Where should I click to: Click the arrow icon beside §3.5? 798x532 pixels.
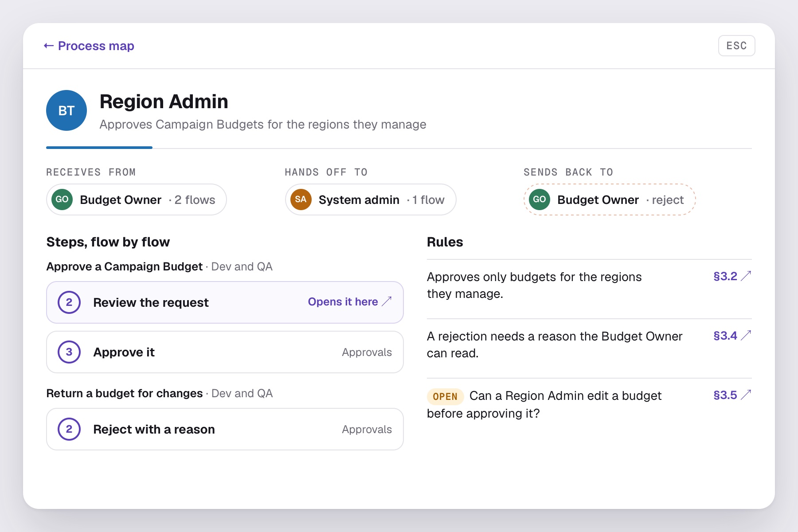click(x=746, y=395)
